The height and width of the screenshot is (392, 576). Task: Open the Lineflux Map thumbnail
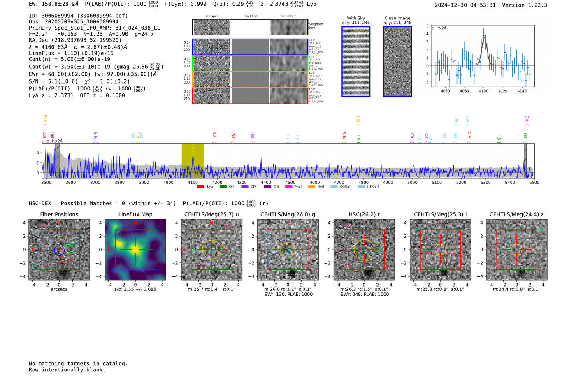(x=135, y=250)
